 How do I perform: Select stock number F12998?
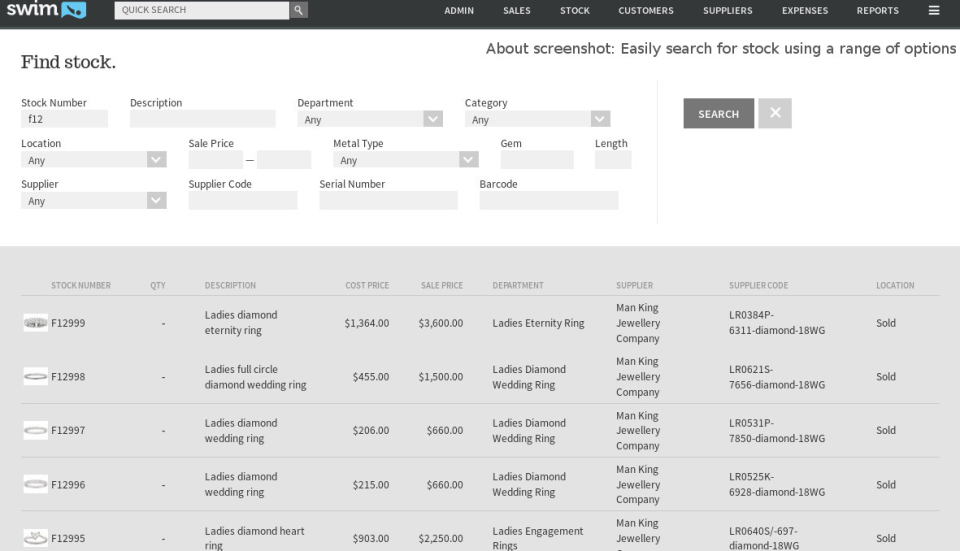(68, 377)
